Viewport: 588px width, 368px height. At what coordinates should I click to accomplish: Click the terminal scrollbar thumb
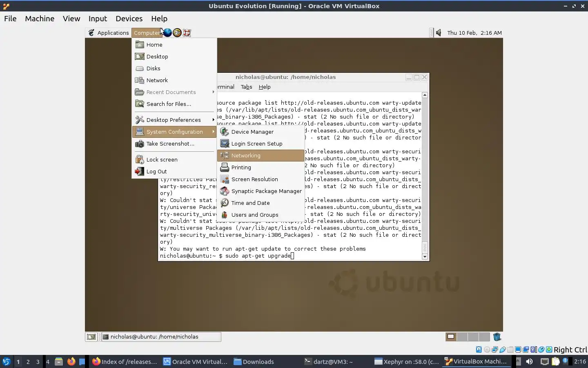point(425,247)
